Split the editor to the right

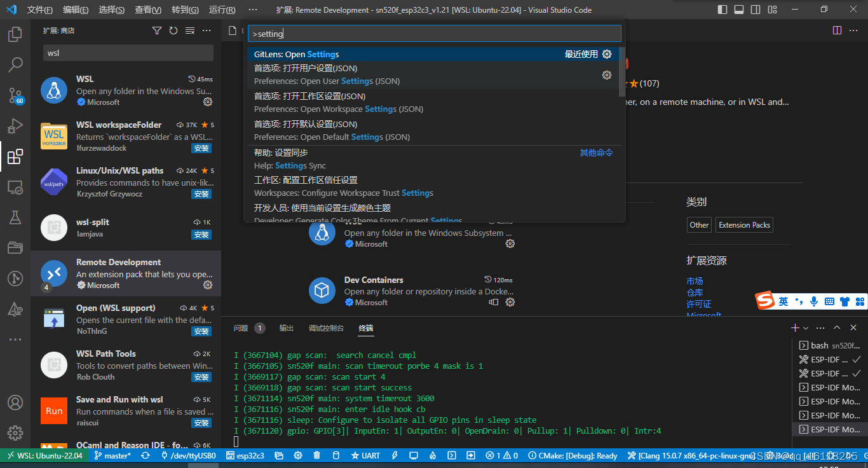[837, 31]
